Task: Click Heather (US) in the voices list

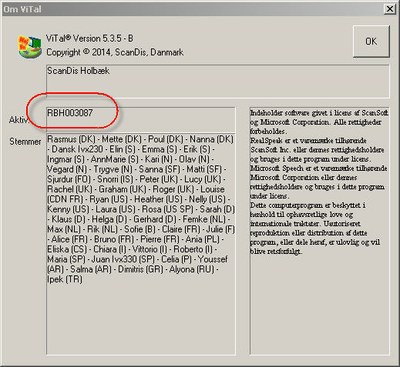Action: click(158, 199)
